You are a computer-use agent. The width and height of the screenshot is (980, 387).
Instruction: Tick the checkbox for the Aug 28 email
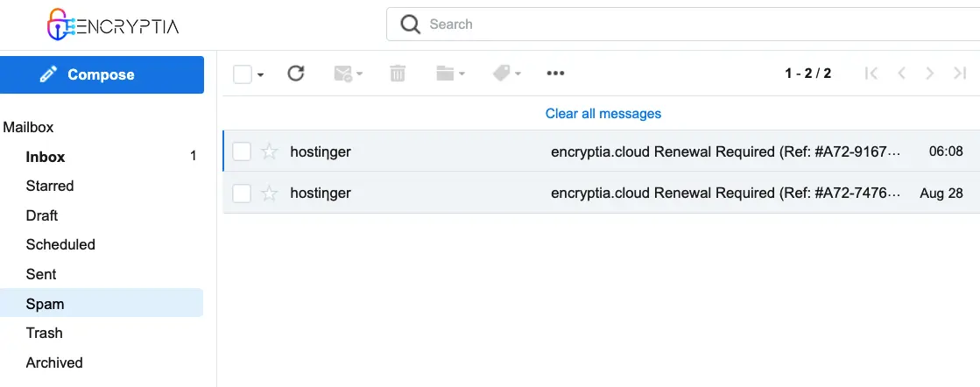coord(242,193)
